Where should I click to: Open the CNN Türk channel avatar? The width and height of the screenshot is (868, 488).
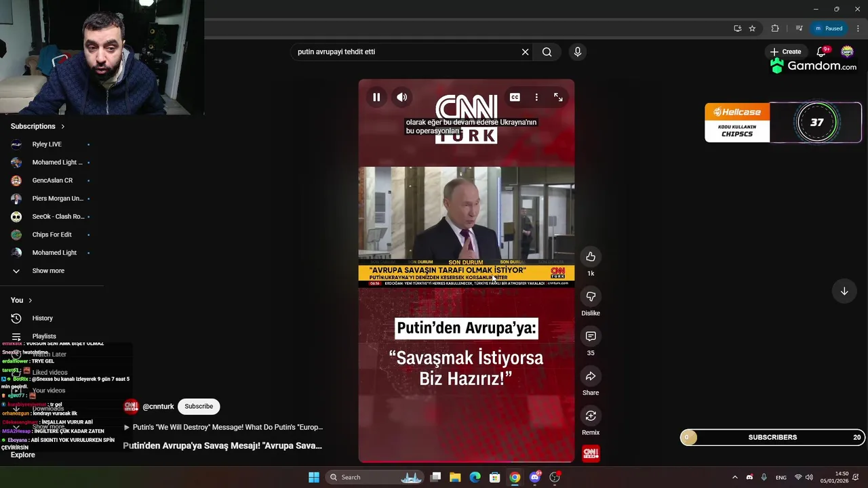(x=131, y=406)
